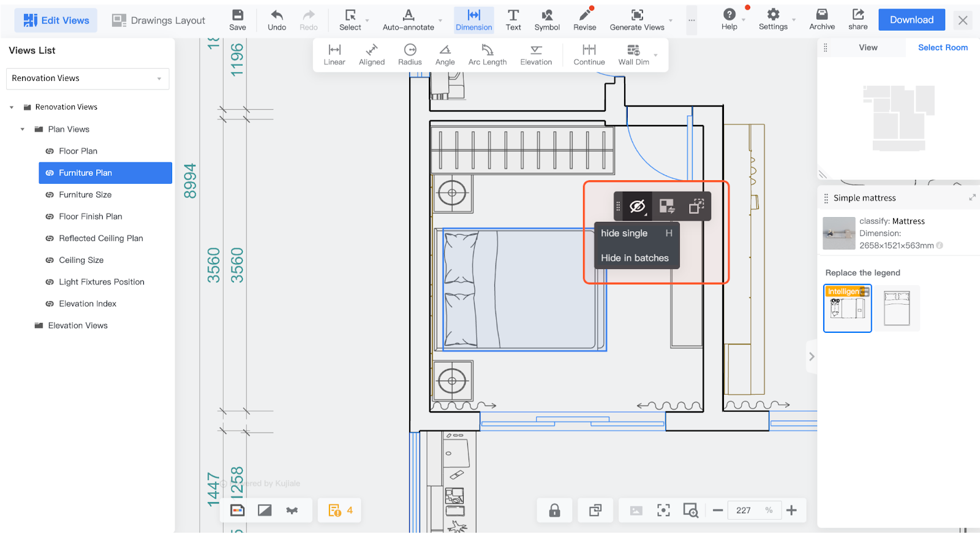980x537 pixels.
Task: Pick the Radius dimension tool
Action: (x=410, y=55)
